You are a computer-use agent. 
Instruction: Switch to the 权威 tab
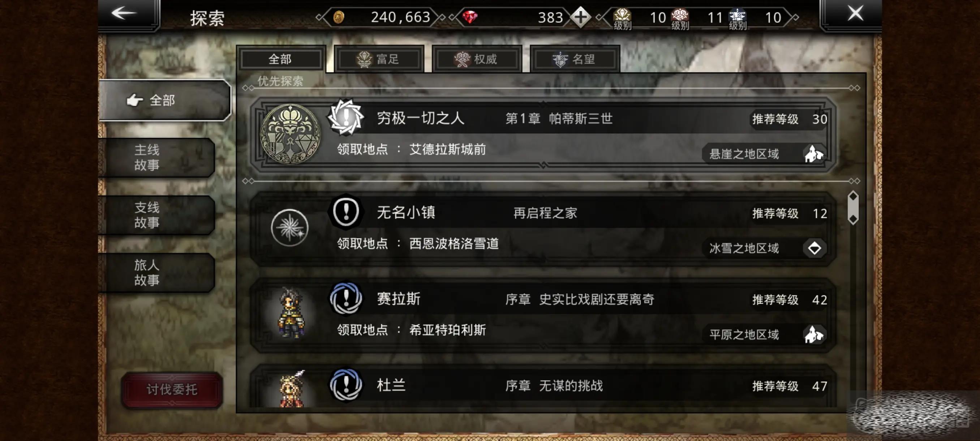(477, 59)
